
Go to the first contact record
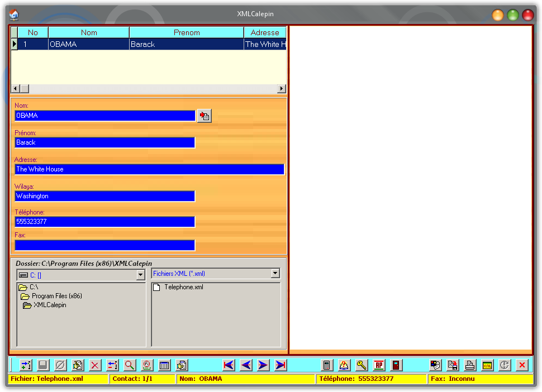pos(228,365)
